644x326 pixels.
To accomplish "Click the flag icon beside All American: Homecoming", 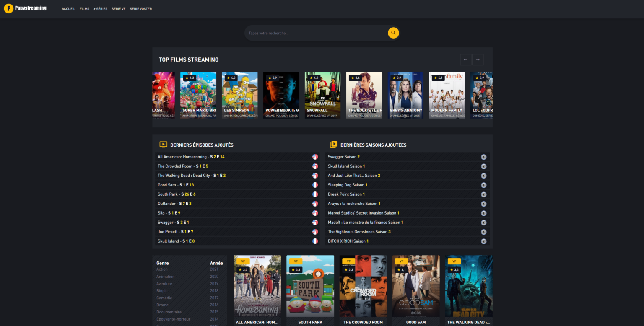I will coord(315,156).
